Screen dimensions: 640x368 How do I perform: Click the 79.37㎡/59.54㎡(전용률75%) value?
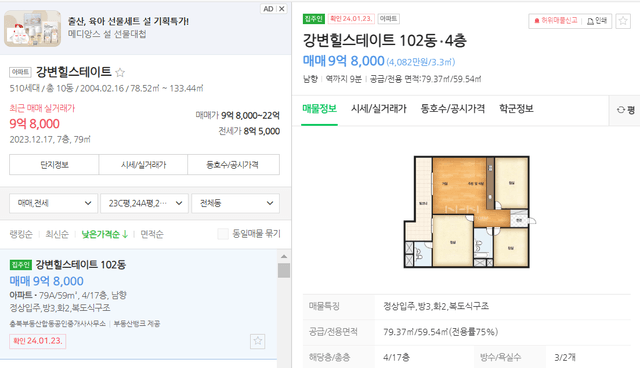coord(440,332)
